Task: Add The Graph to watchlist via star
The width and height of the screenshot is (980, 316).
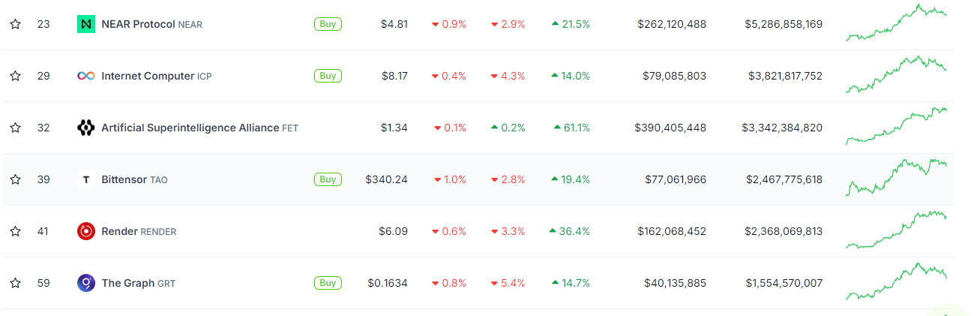Action: click(15, 283)
